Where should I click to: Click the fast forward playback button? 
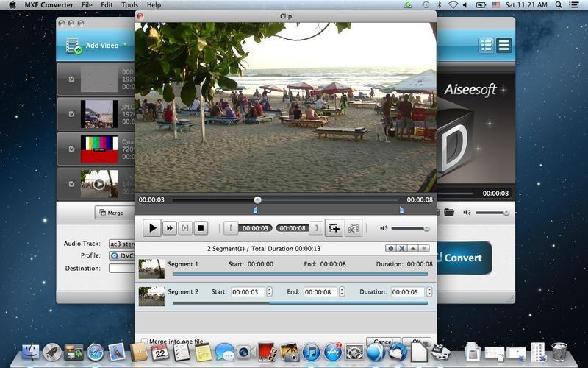click(x=169, y=228)
